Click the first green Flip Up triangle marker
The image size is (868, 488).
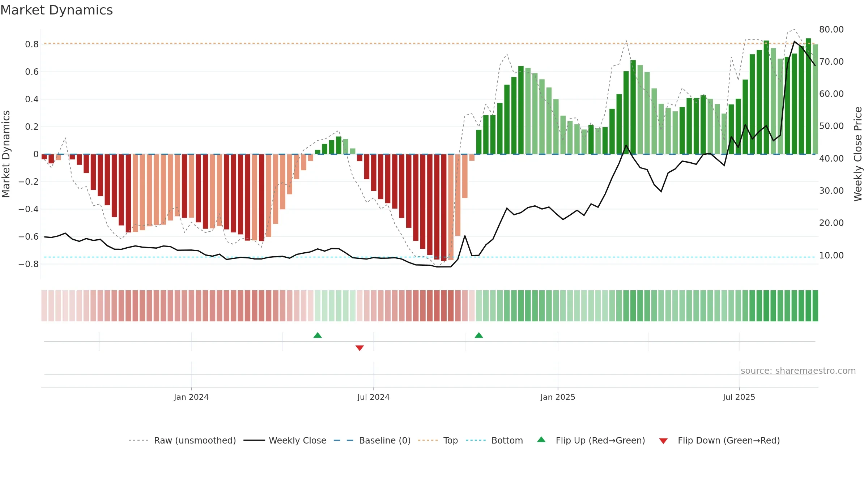click(318, 335)
